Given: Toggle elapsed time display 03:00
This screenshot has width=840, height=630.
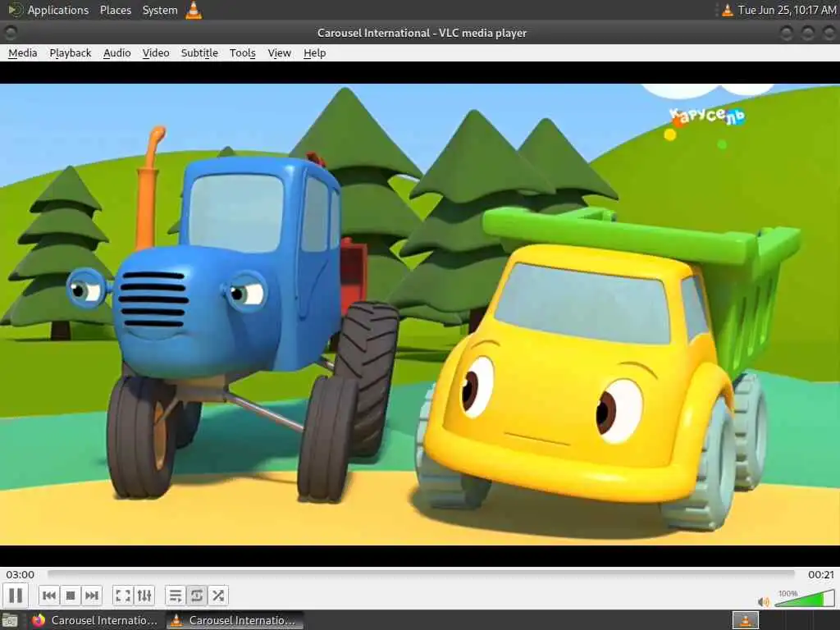Looking at the screenshot, I should (x=20, y=574).
